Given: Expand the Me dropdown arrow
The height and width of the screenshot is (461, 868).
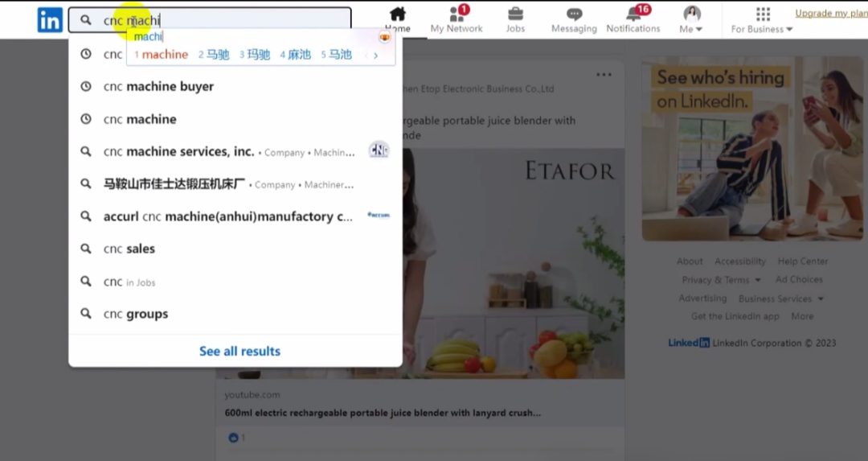Looking at the screenshot, I should coord(699,30).
